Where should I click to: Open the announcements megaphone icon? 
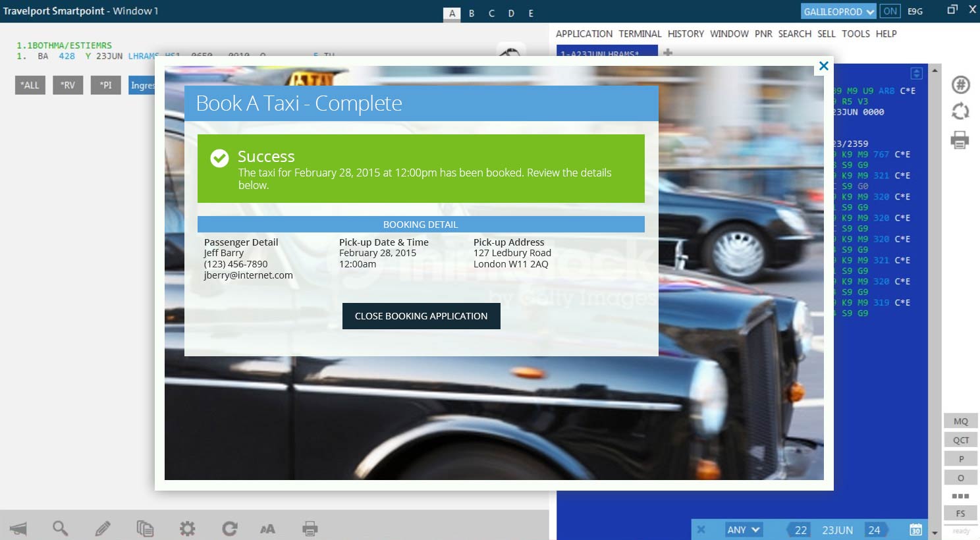pos(18,528)
